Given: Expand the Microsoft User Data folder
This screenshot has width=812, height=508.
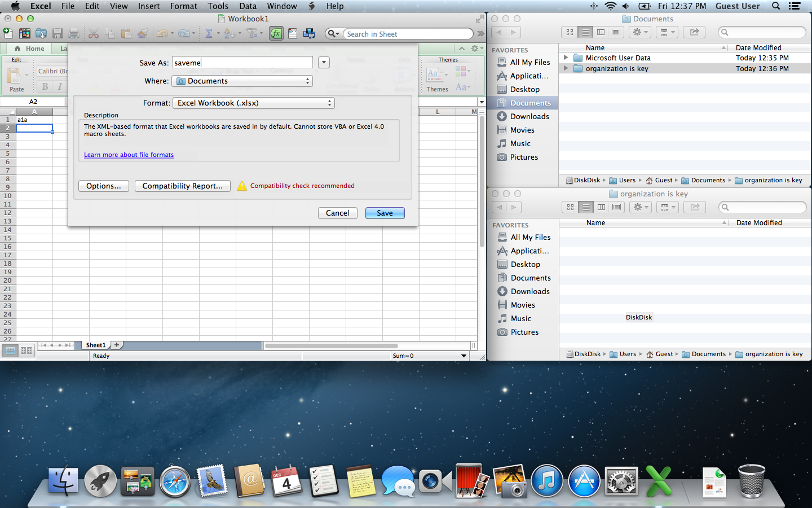Looking at the screenshot, I should click(566, 58).
